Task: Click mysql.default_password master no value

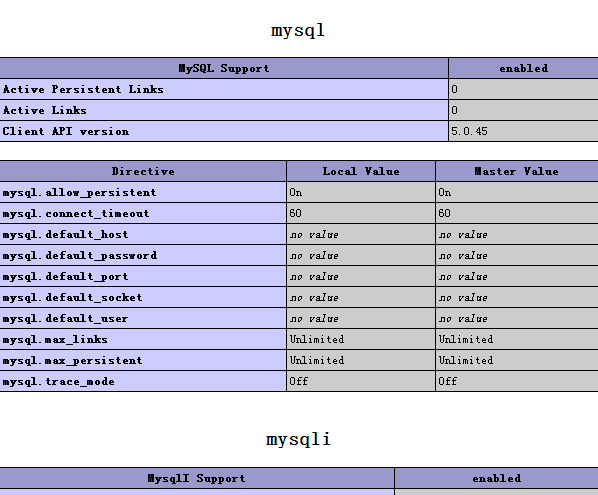Action: (x=463, y=256)
